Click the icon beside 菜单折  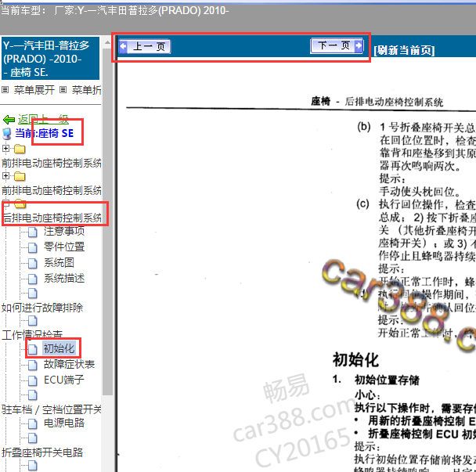click(x=63, y=89)
